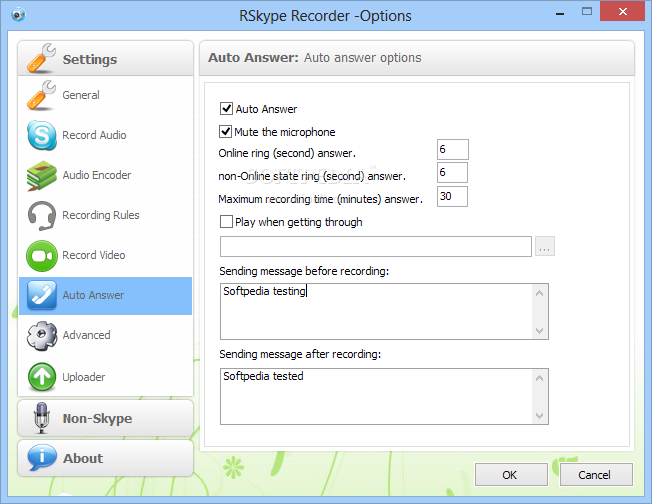This screenshot has width=652, height=504.
Task: Switch to Record Audio settings
Action: point(94,135)
